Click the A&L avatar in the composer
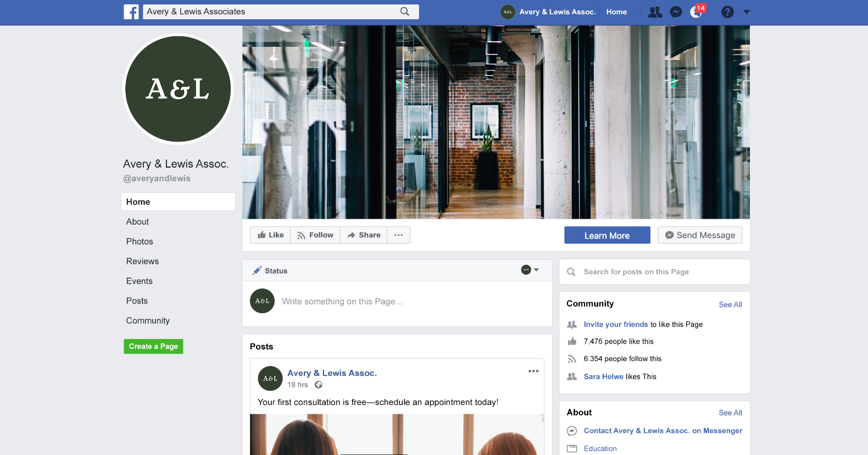Image resolution: width=868 pixels, height=455 pixels. [262, 301]
